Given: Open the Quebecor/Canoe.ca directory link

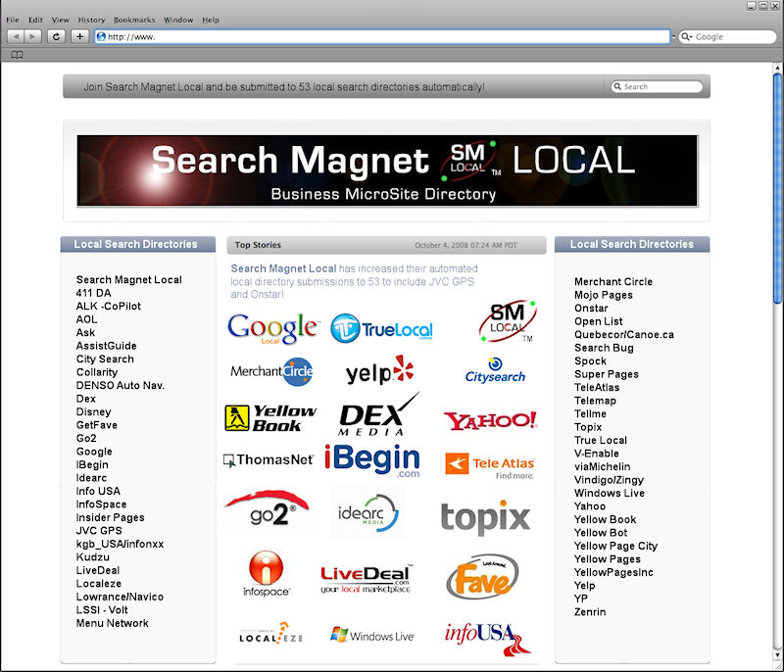Looking at the screenshot, I should [x=624, y=335].
